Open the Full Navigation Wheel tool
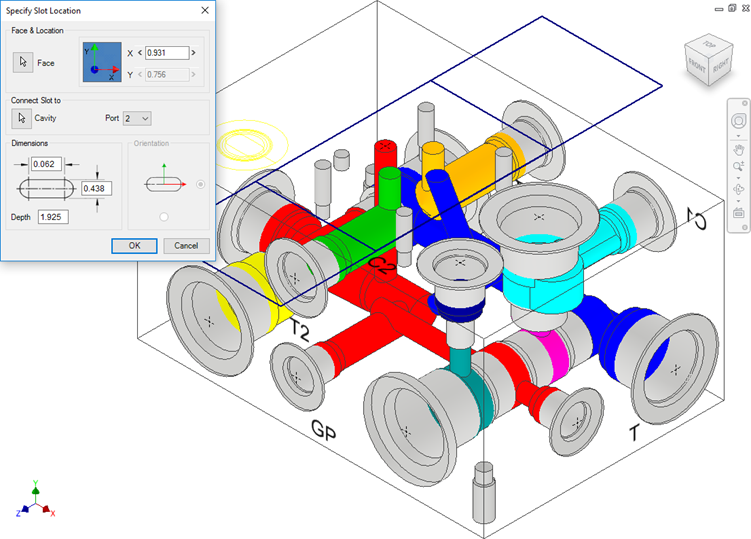This screenshot has width=751, height=539. pyautogui.click(x=739, y=122)
